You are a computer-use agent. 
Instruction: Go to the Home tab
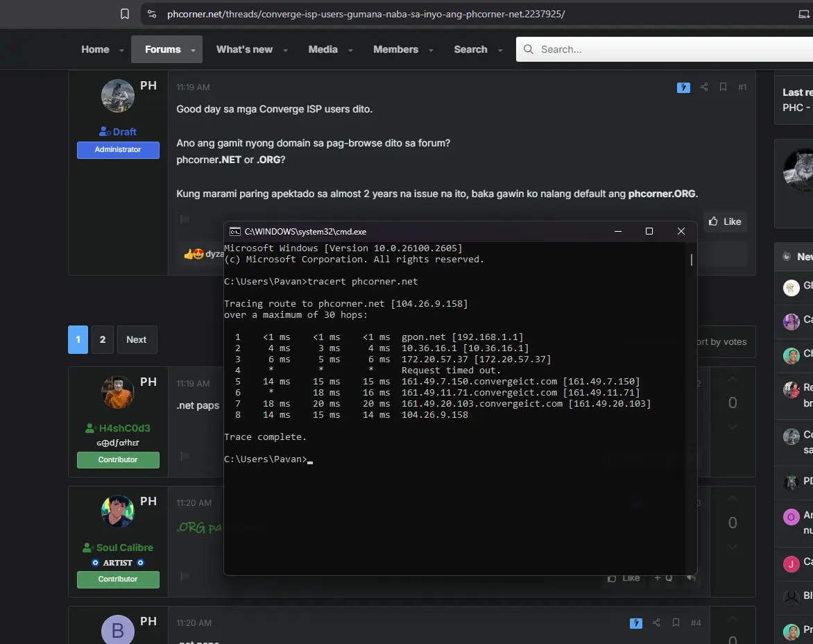tap(96, 49)
